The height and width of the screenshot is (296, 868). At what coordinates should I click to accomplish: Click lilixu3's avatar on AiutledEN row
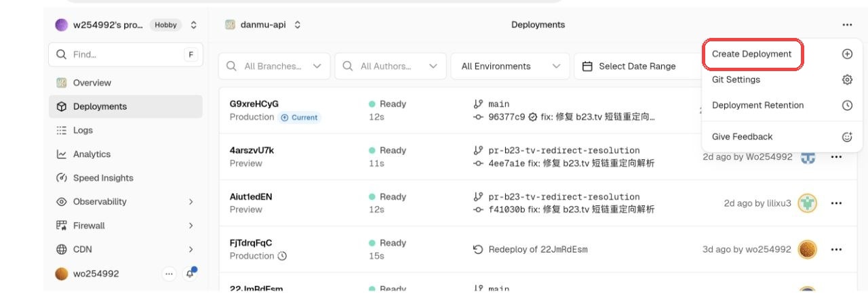click(x=807, y=203)
